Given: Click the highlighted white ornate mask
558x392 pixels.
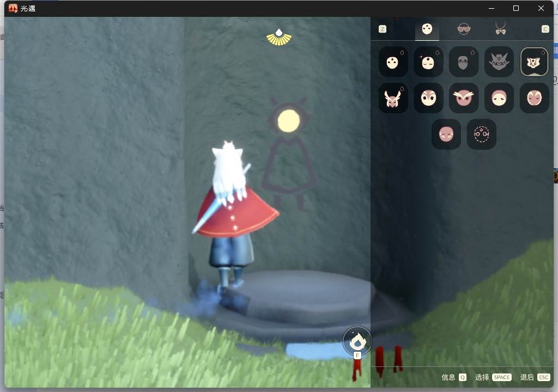Looking at the screenshot, I should (534, 62).
